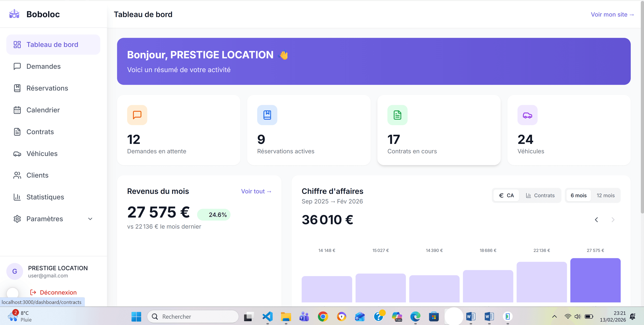Click the Voir mon site link

click(x=612, y=14)
